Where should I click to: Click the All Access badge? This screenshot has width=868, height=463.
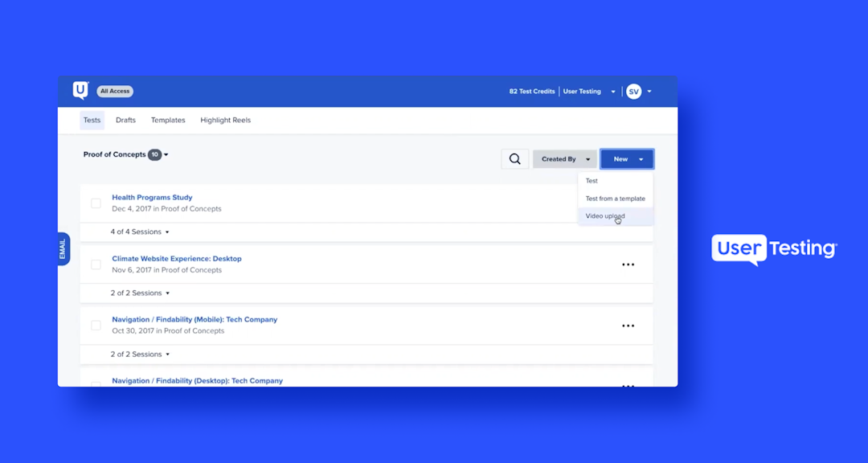(114, 90)
